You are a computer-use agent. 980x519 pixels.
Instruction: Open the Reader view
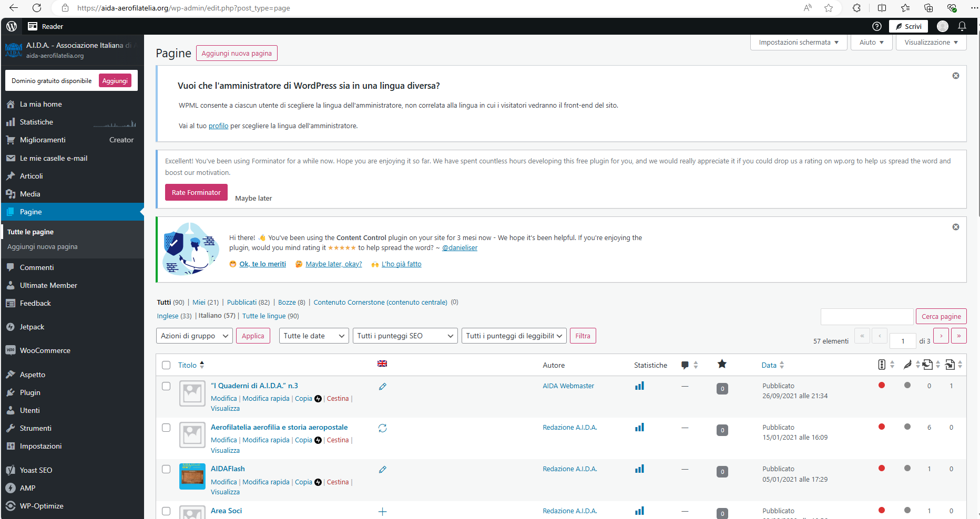pyautogui.click(x=45, y=26)
